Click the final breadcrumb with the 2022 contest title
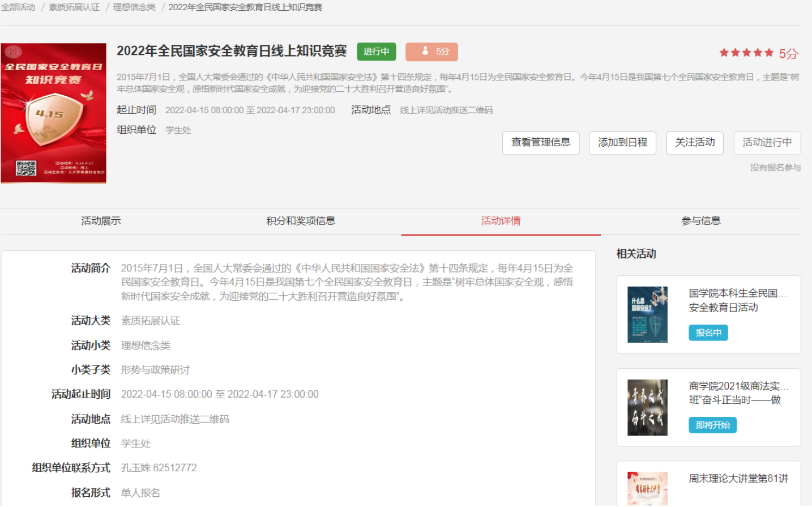Viewport: 812px width, 507px height. [245, 7]
